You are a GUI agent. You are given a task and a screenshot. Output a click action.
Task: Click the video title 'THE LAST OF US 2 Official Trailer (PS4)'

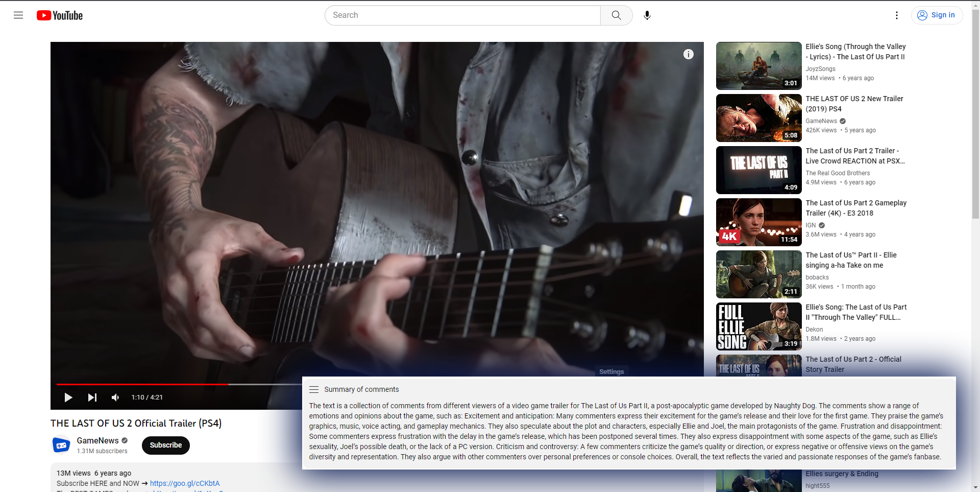tap(136, 423)
